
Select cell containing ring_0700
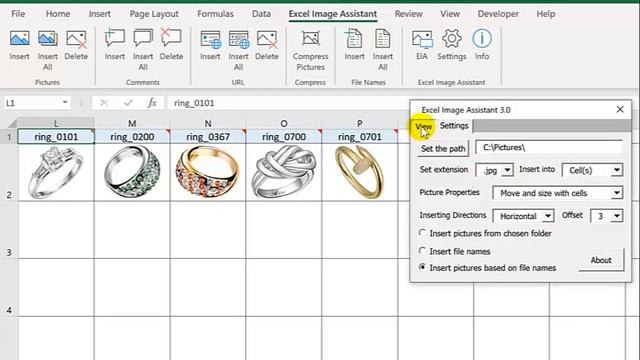[x=284, y=137]
